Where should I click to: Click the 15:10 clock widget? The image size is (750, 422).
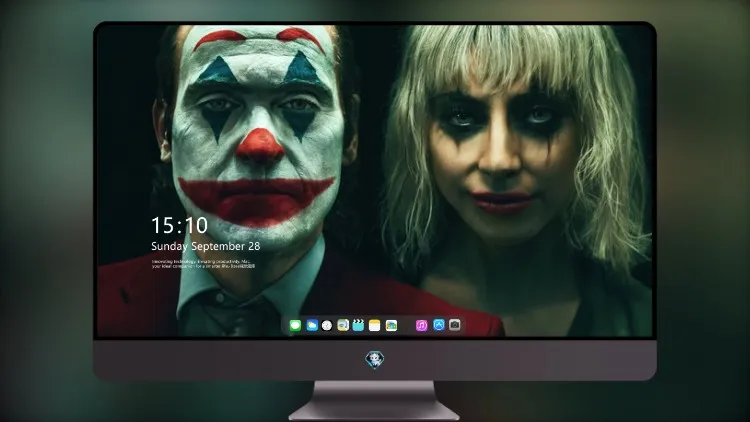click(x=179, y=225)
